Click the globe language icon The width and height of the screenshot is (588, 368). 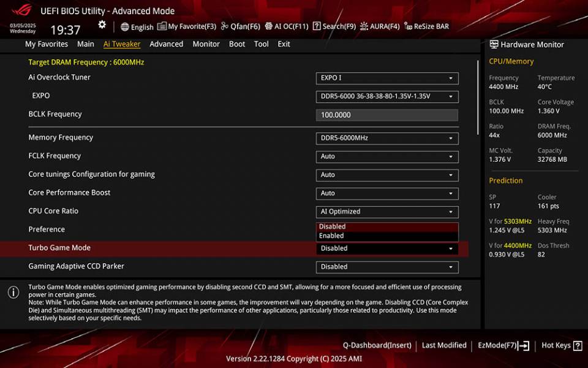[125, 26]
